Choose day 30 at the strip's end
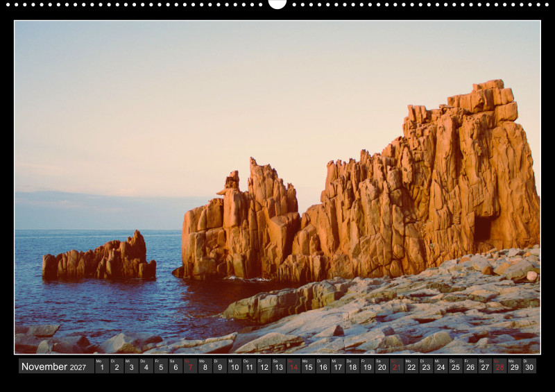Viewport: 555px width, 392px height. (529, 366)
